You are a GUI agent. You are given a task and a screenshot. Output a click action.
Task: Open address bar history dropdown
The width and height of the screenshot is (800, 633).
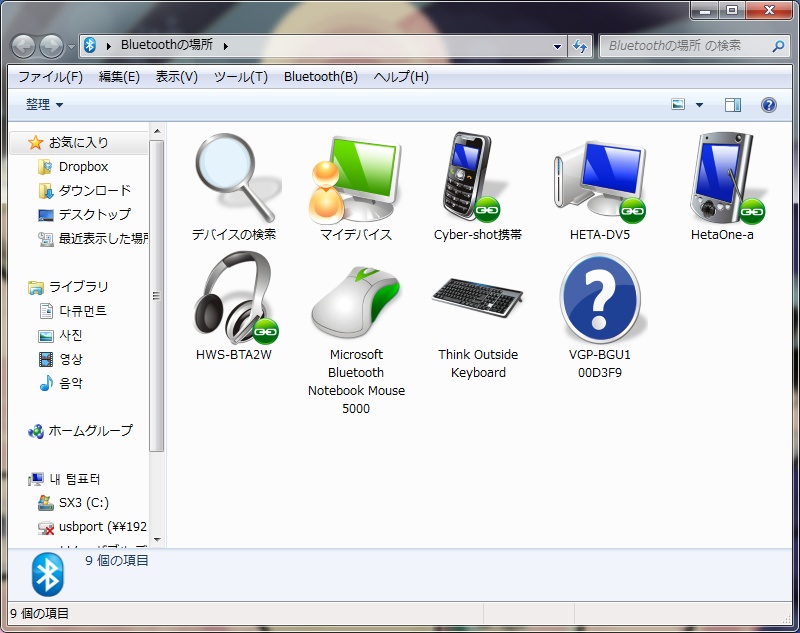557,46
